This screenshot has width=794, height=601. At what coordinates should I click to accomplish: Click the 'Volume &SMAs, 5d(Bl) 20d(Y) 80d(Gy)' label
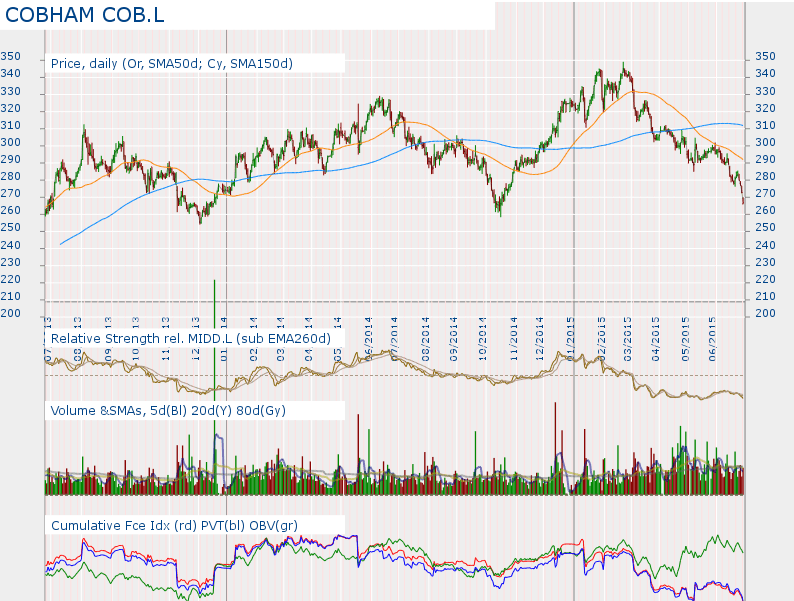(x=168, y=411)
